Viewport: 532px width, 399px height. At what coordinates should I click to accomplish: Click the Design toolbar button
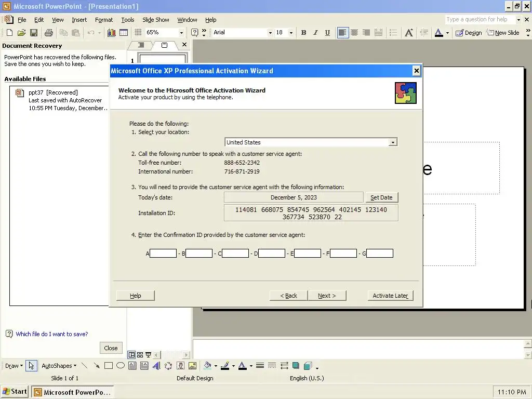point(469,33)
